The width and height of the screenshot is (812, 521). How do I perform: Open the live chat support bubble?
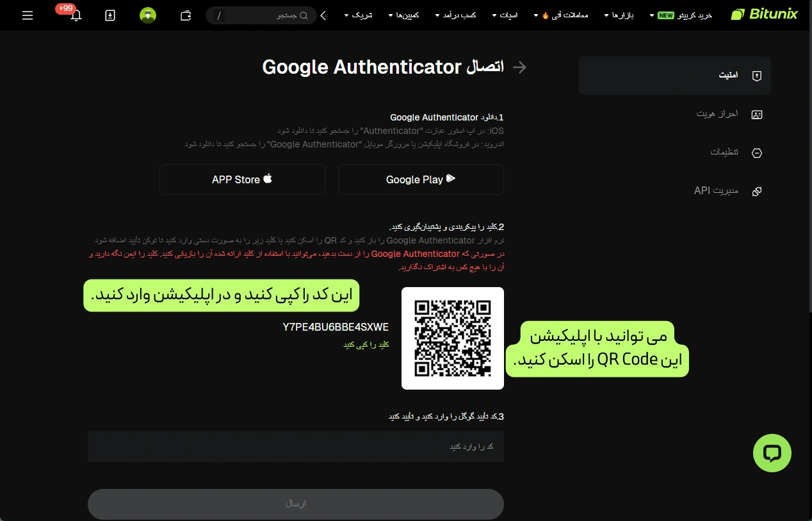(772, 453)
